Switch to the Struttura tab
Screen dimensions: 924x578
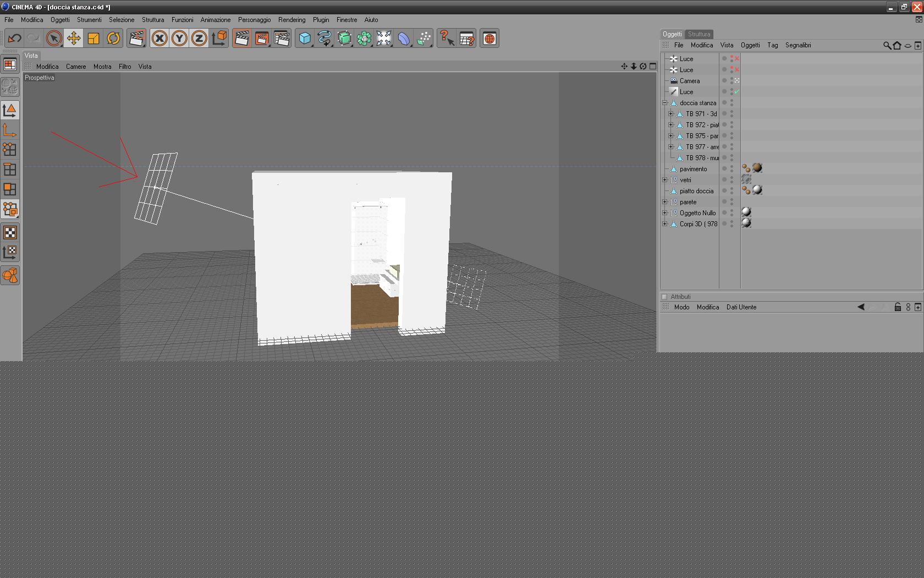click(x=699, y=34)
